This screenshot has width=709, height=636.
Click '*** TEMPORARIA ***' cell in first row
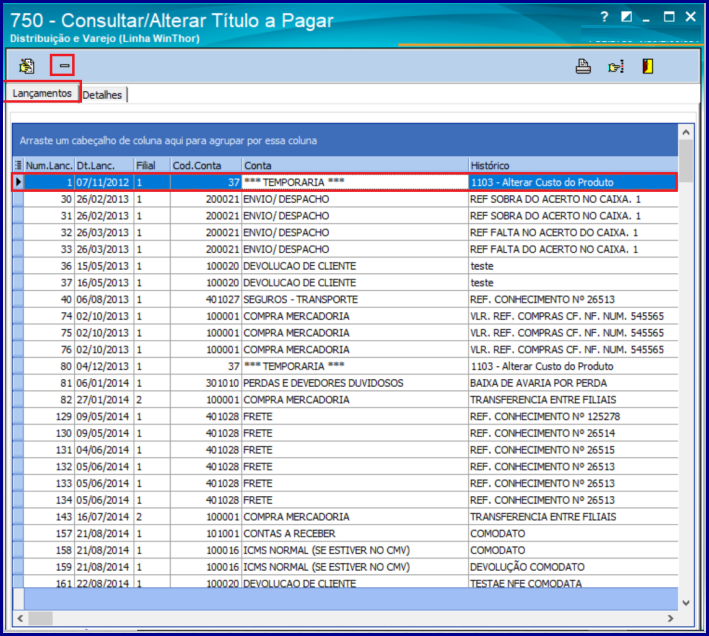pyautogui.click(x=355, y=182)
